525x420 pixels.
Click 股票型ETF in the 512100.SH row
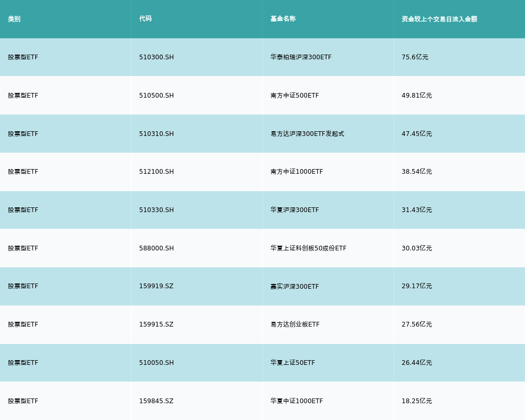[23, 172]
